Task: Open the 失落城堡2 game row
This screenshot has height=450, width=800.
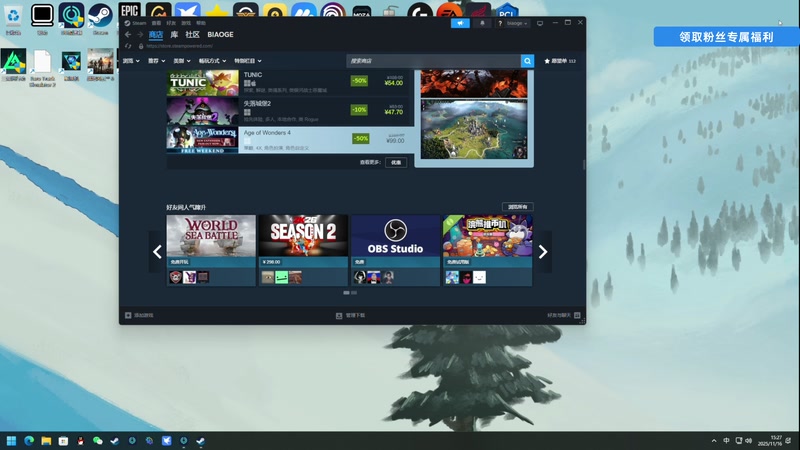Action: click(x=290, y=111)
